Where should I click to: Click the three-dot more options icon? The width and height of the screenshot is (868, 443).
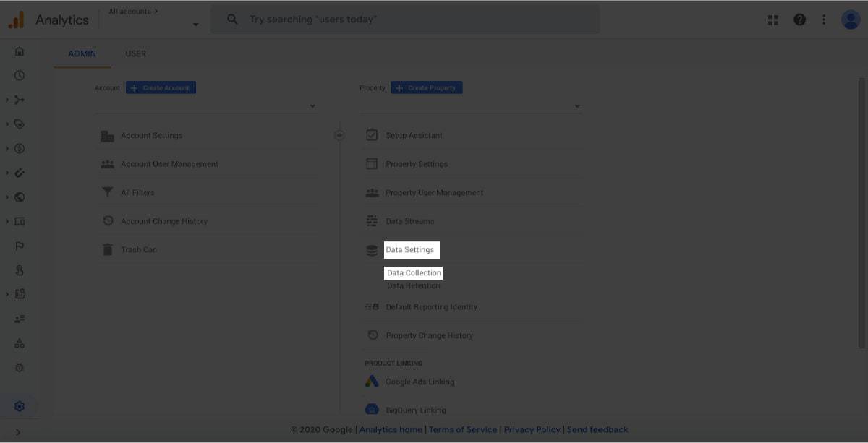[824, 20]
